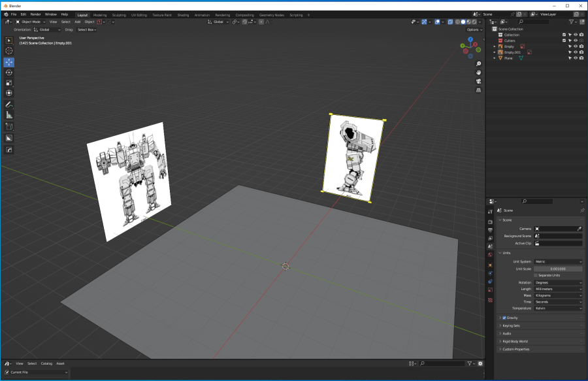Click the pan view hand icon

pyautogui.click(x=478, y=73)
